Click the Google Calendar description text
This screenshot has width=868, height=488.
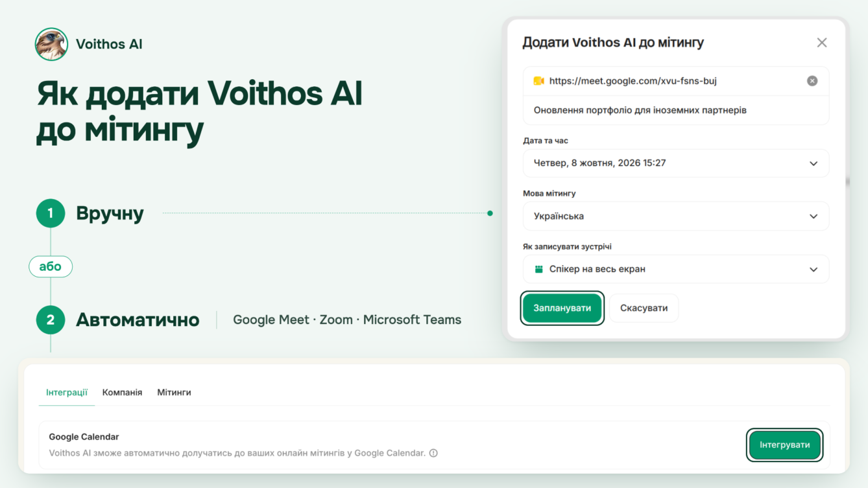click(x=237, y=453)
